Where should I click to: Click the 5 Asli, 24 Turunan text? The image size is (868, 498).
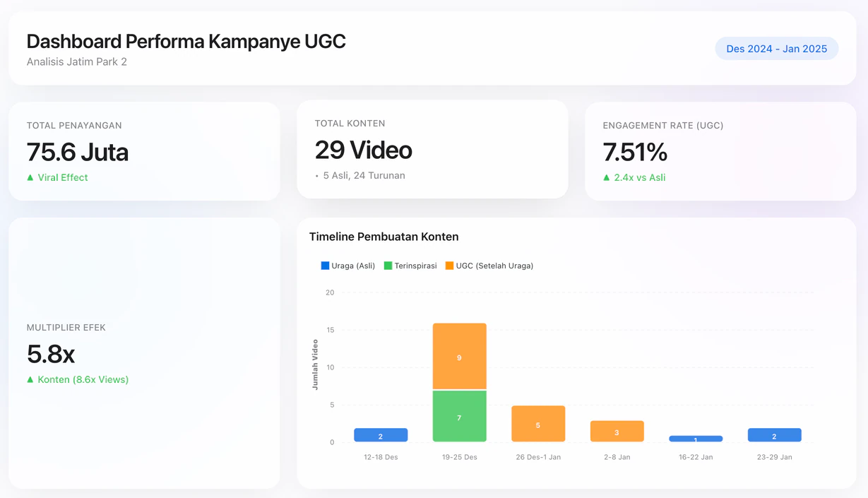364,175
